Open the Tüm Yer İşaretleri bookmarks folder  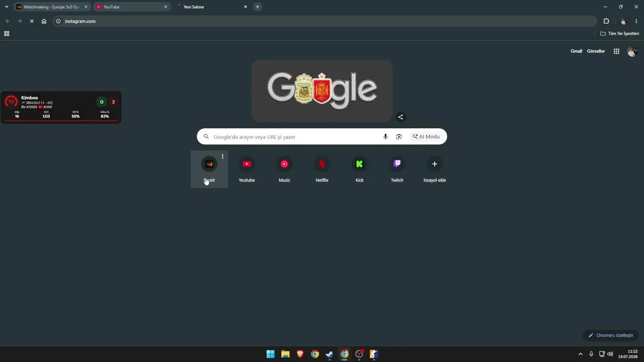[620, 34]
